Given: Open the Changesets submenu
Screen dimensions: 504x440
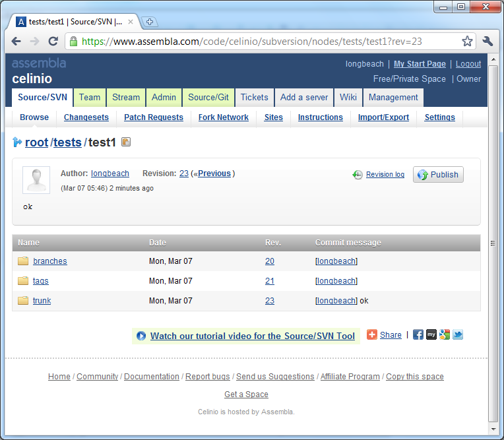Looking at the screenshot, I should 86,117.
